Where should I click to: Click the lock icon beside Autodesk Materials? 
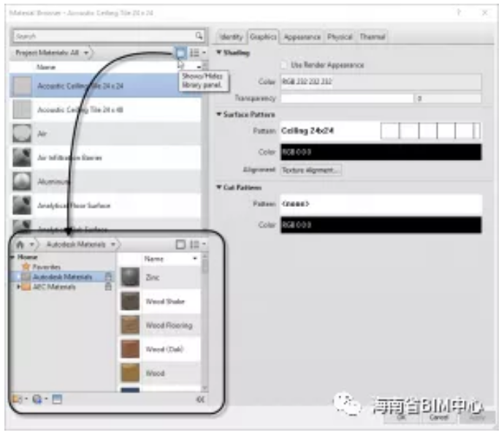pyautogui.click(x=108, y=276)
